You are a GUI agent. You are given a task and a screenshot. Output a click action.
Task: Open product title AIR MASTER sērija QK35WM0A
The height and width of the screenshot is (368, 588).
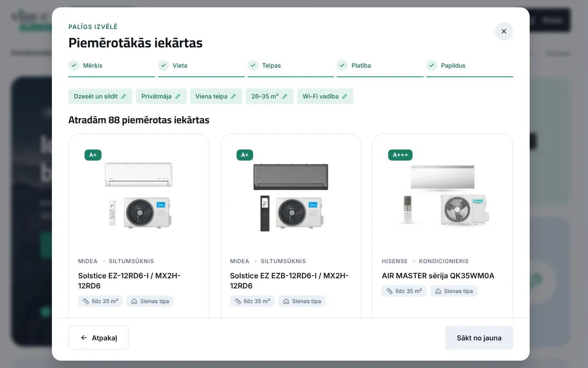pyautogui.click(x=438, y=276)
